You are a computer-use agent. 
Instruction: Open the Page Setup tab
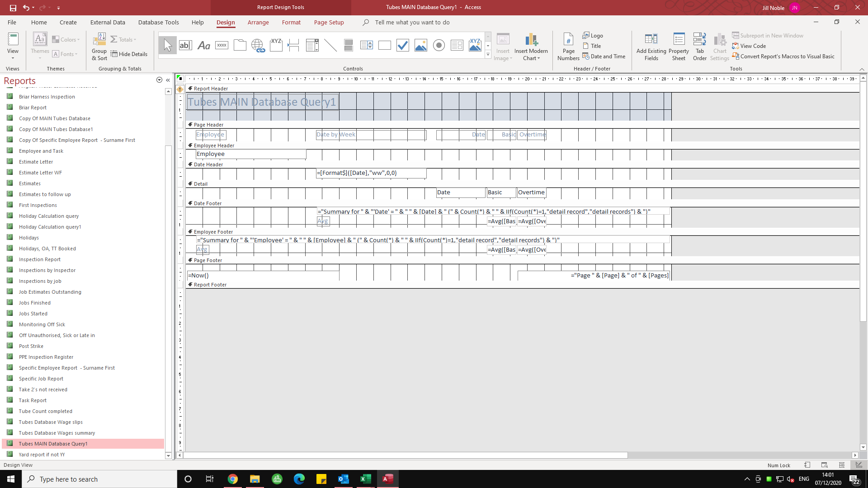coord(329,23)
